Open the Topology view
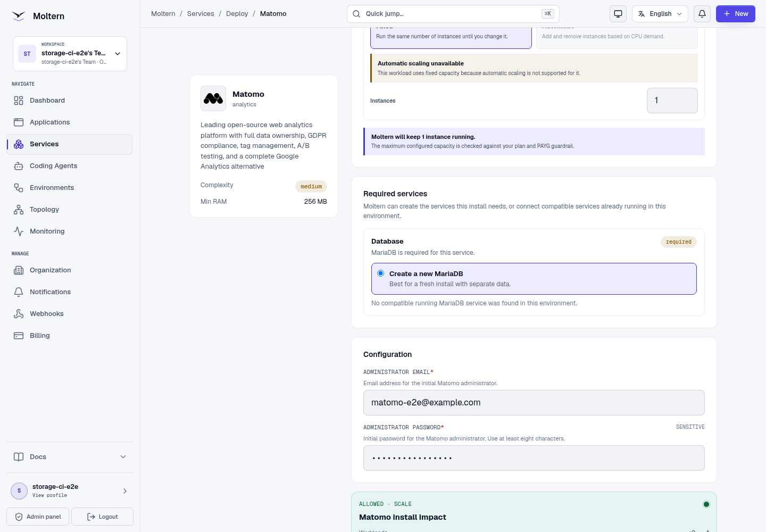The image size is (766, 532). tap(69, 210)
